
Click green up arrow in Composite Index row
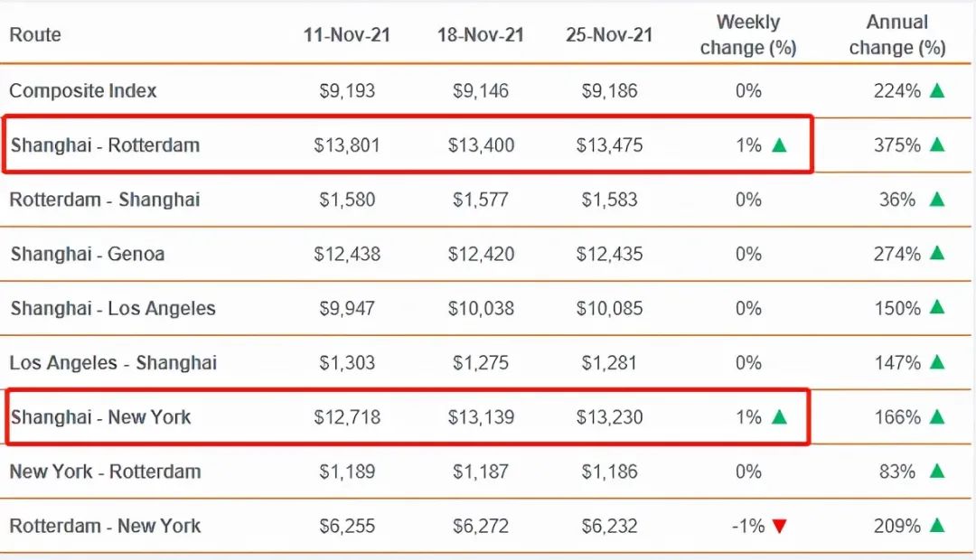point(937,90)
